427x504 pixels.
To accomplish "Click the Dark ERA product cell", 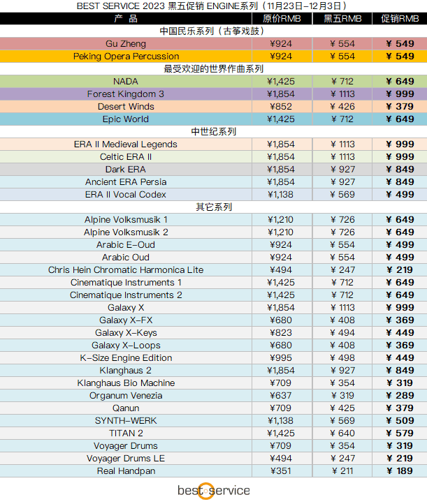I will click(126, 170).
